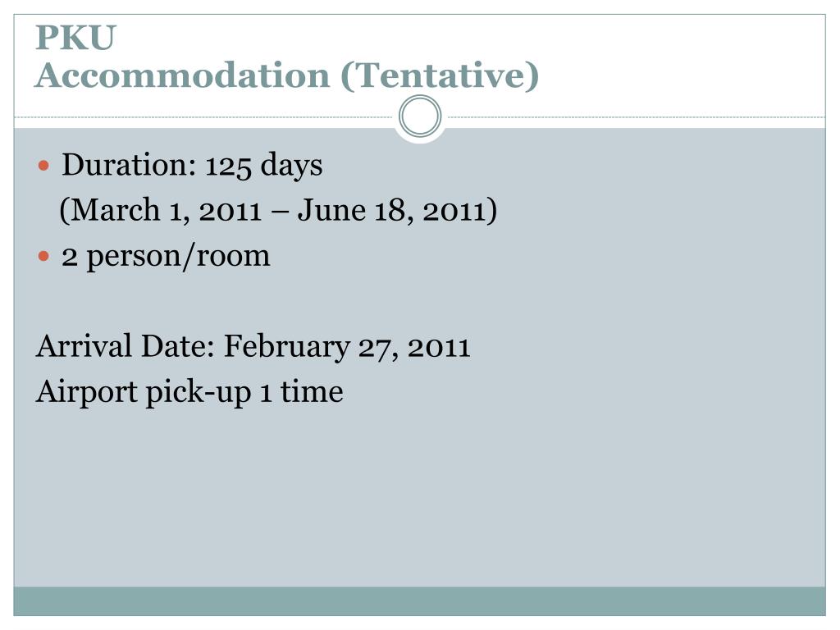Click the Arrival Date: February 27, 2011 line
The image size is (840, 630).
(x=253, y=346)
